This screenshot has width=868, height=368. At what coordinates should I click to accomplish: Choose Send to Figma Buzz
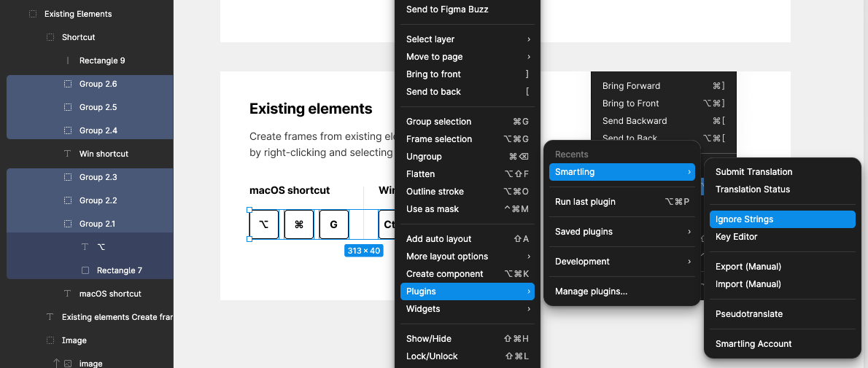[x=468, y=9]
